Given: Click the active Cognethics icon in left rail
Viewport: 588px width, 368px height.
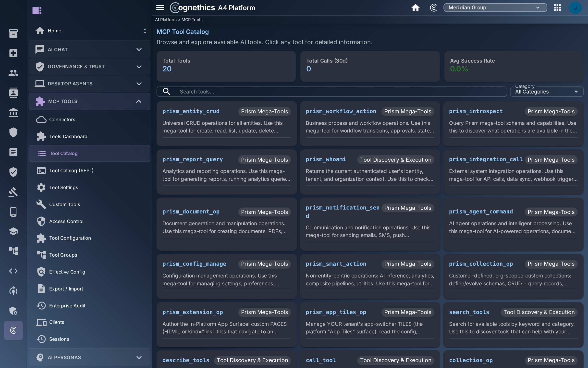Looking at the screenshot, I should point(13,330).
